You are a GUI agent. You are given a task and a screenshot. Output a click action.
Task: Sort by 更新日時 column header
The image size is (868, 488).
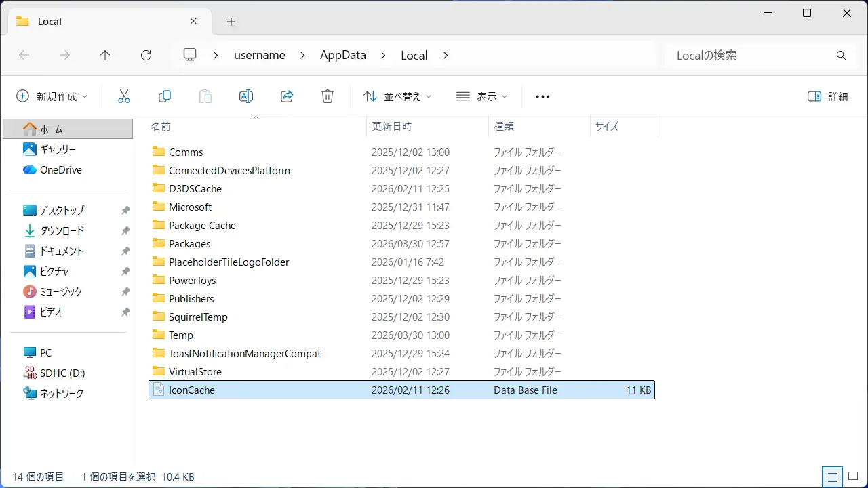click(392, 126)
